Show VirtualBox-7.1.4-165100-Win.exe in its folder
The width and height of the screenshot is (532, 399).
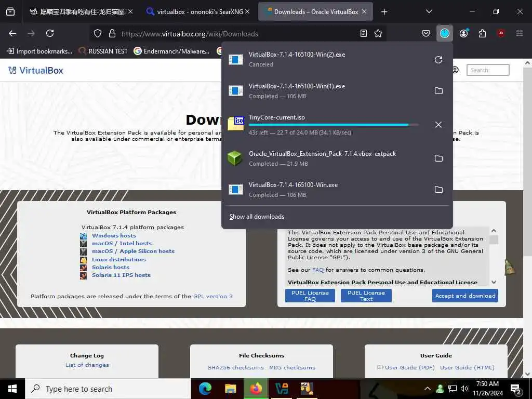[x=438, y=189]
